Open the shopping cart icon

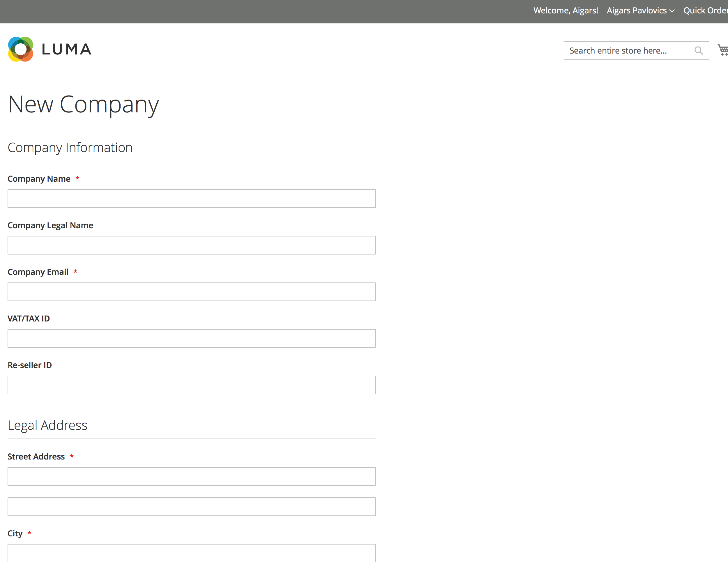point(723,50)
